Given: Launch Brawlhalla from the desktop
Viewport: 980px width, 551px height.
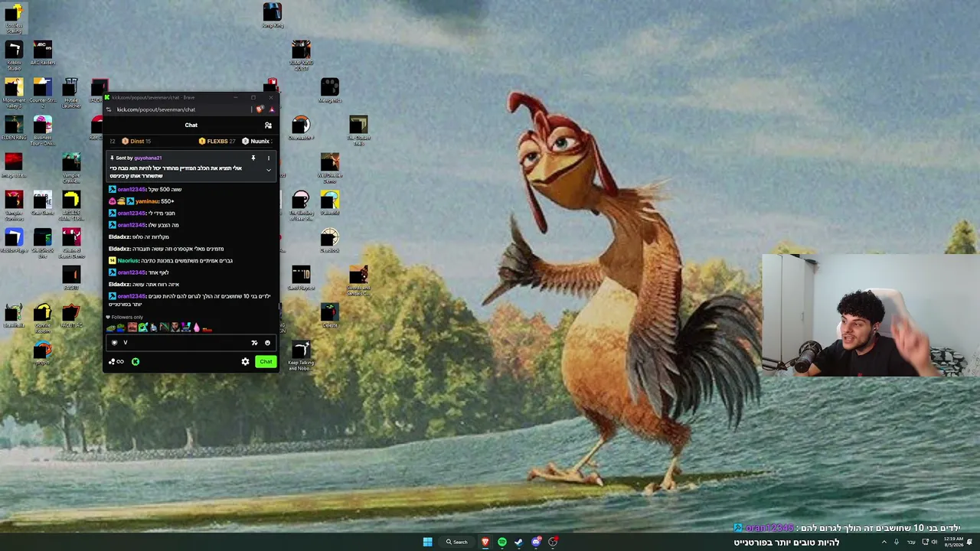Looking at the screenshot, I should [x=14, y=315].
